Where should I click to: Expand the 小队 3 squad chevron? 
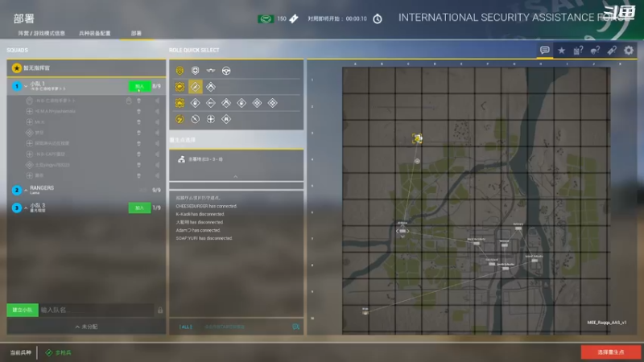[x=26, y=208]
